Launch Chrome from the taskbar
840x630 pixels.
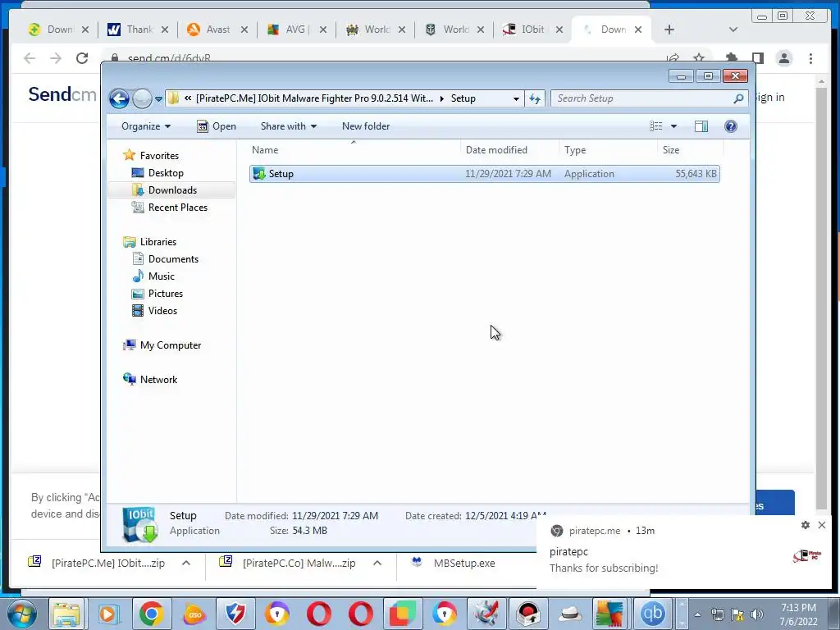pos(151,614)
